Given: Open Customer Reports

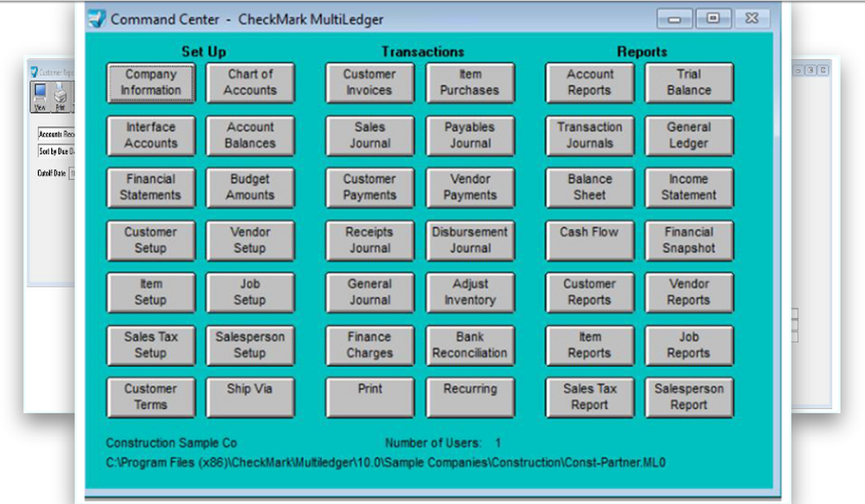Looking at the screenshot, I should [590, 292].
